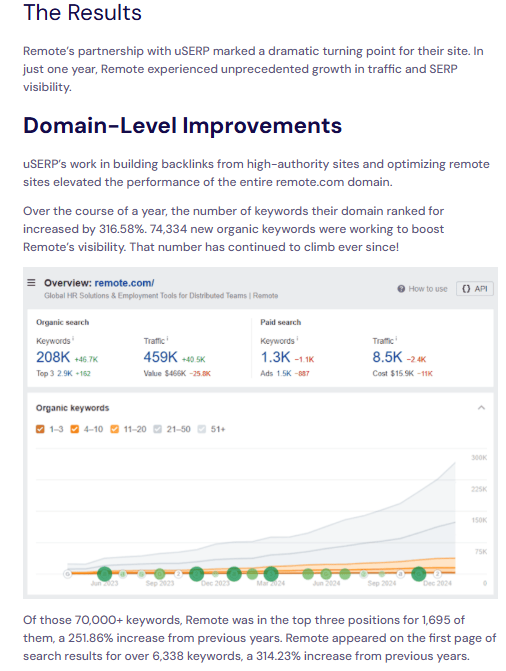Click the Dec 2023 x-axis label

[x=215, y=583]
